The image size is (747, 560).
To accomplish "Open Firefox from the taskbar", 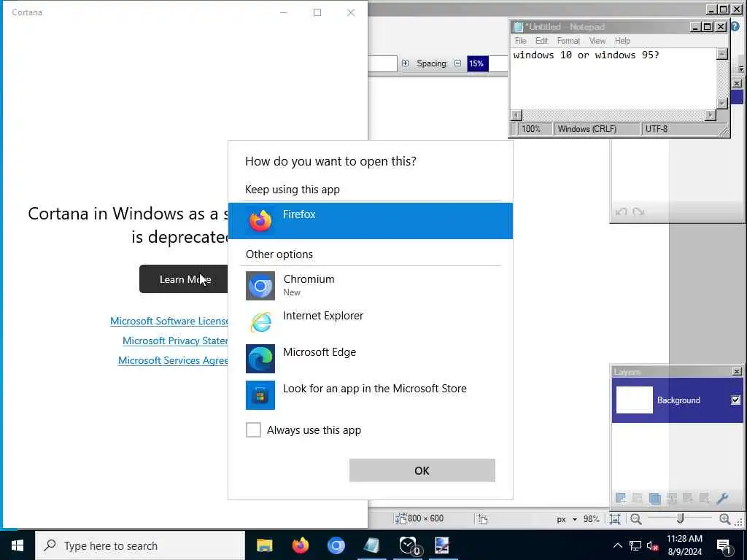I will click(x=300, y=545).
